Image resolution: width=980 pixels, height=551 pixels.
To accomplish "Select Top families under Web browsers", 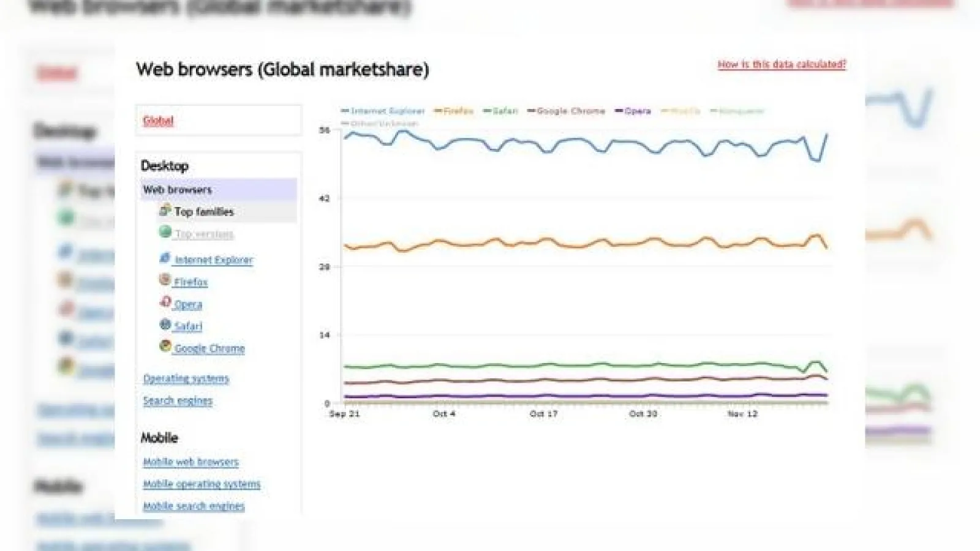I will 204,212.
